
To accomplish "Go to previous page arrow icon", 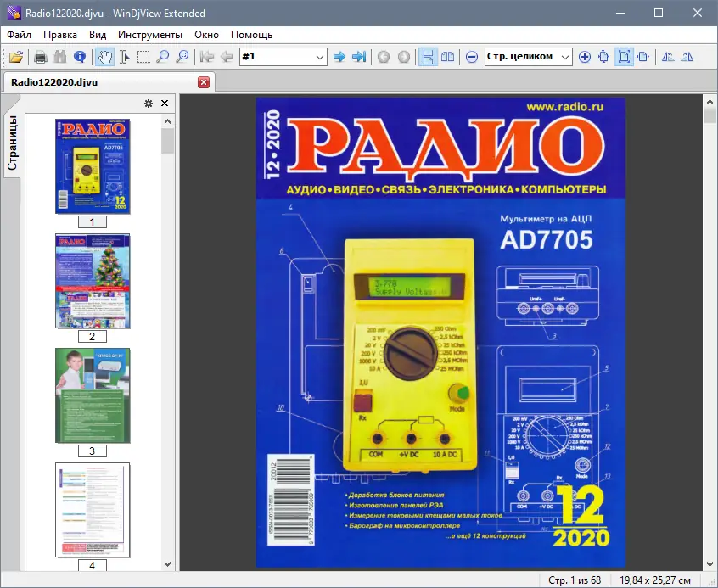I will coord(227,57).
